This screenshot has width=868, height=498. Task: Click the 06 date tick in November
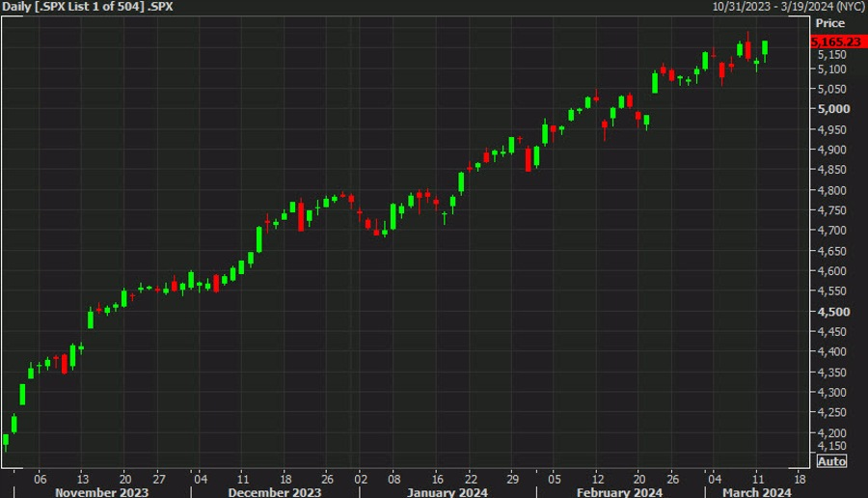pyautogui.click(x=40, y=479)
